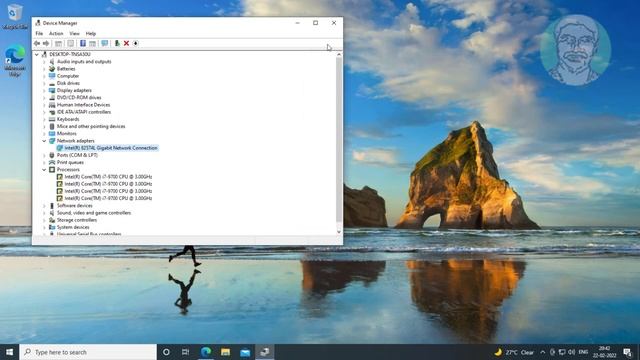Open the Microsoft Edge desktop shortcut
This screenshot has width=640, height=360.
click(x=15, y=62)
